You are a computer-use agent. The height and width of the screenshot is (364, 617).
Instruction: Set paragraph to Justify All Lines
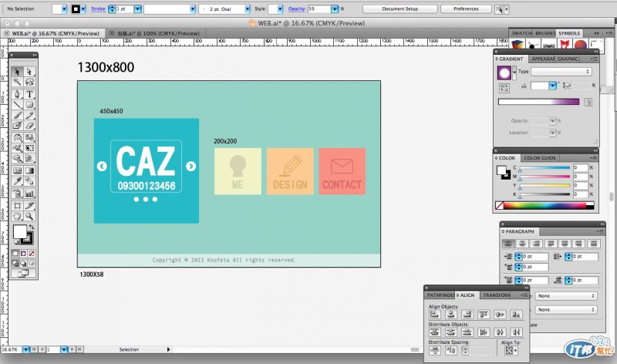point(594,244)
